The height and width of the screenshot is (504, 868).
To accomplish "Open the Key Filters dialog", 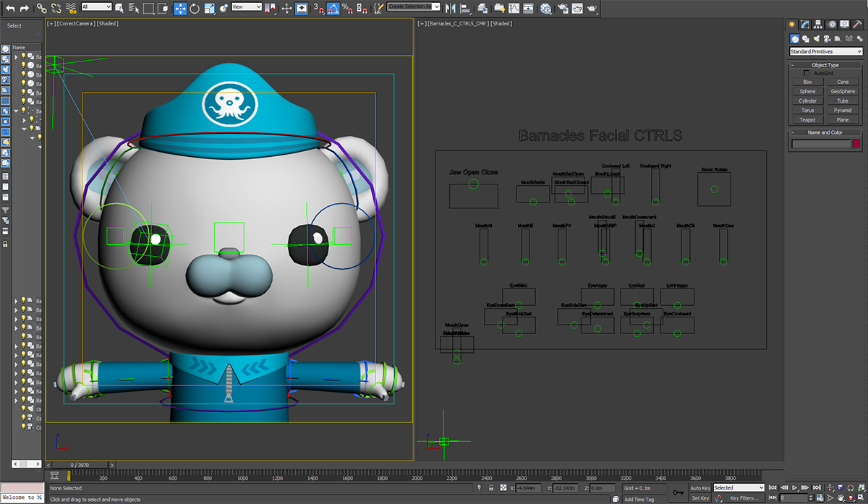I will 744,498.
